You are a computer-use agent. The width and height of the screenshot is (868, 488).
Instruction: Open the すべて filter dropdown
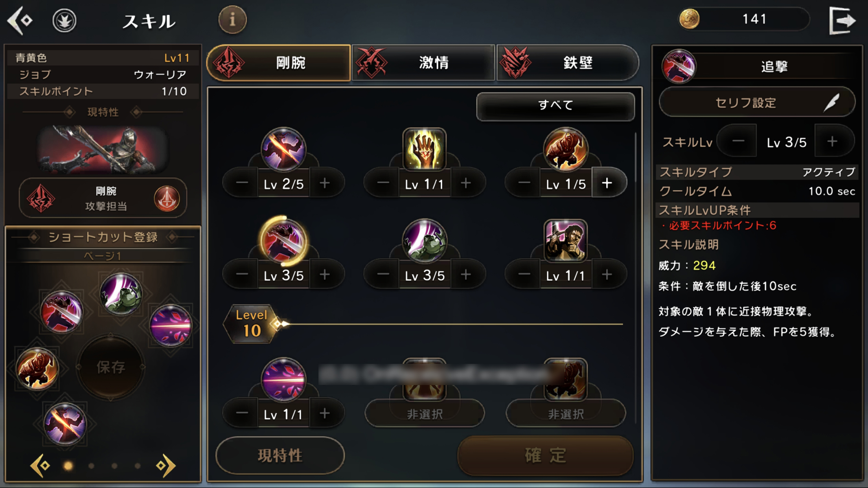(555, 105)
